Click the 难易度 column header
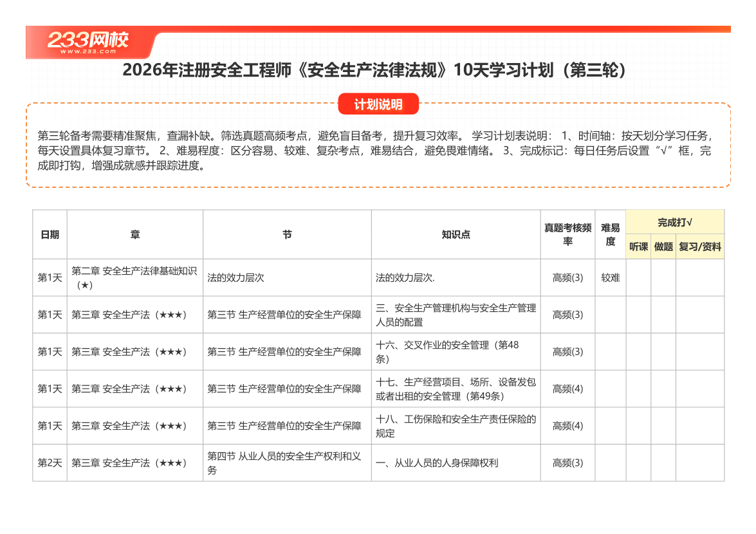This screenshot has width=756, height=534. [x=609, y=235]
